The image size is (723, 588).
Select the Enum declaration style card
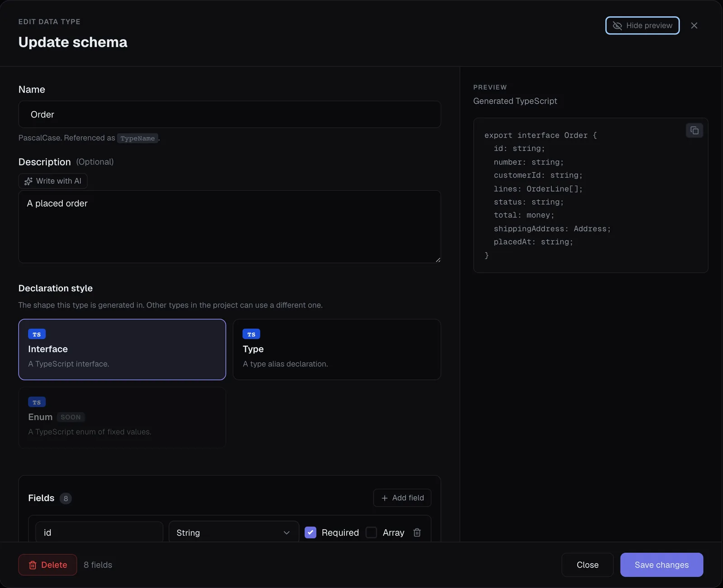click(122, 417)
